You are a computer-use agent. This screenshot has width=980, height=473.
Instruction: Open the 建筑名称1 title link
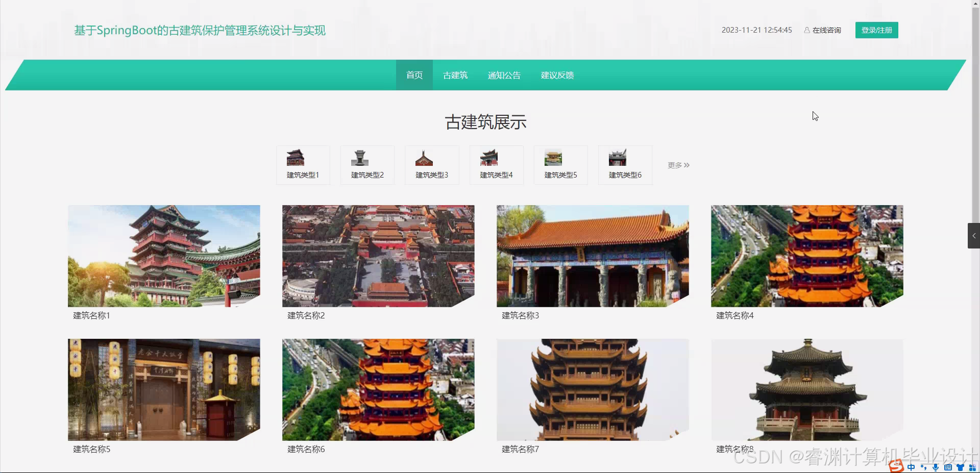(x=91, y=315)
